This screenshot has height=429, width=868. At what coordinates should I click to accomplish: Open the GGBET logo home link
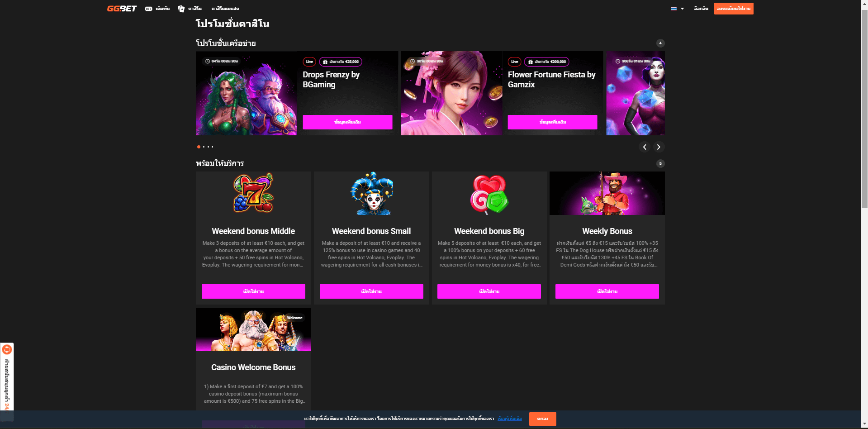[122, 9]
